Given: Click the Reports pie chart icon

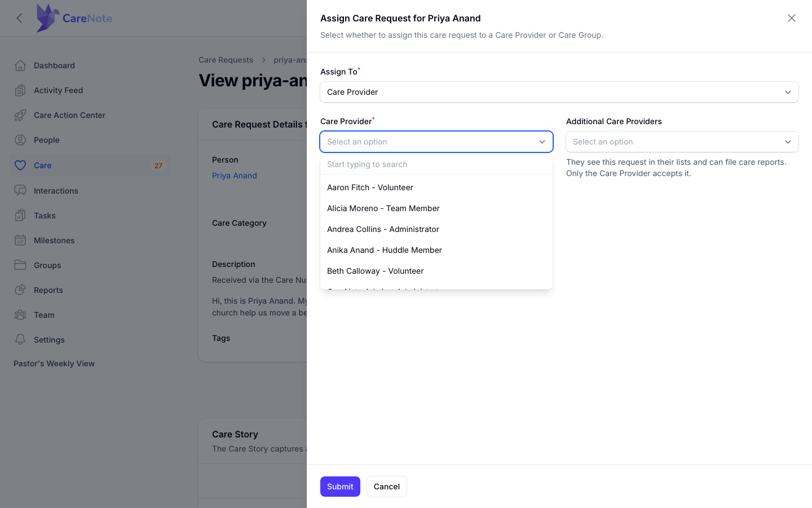Looking at the screenshot, I should (20, 290).
